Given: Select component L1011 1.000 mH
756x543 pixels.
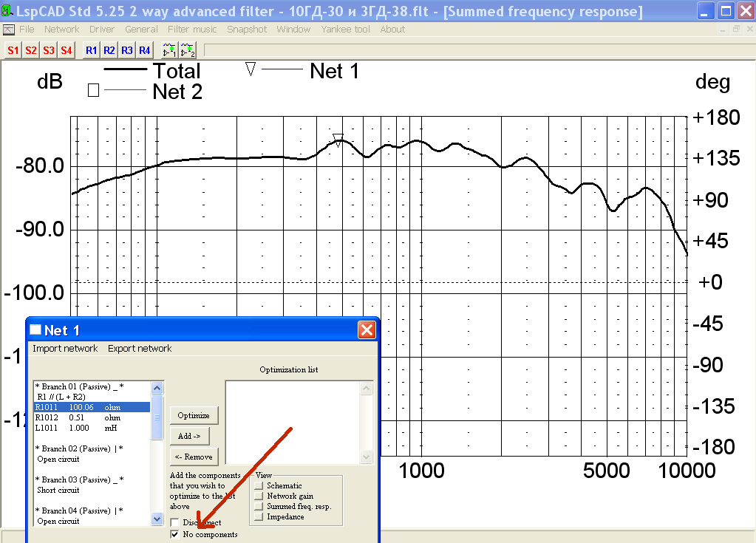Looking at the screenshot, I should point(92,428).
